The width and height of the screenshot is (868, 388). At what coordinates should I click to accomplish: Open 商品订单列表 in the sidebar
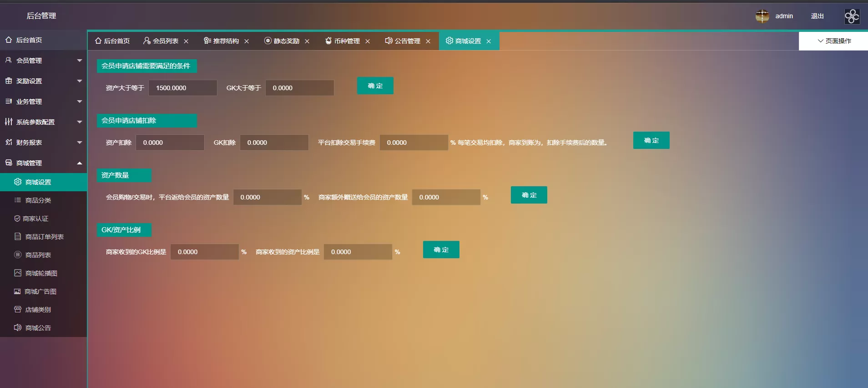(x=43, y=237)
